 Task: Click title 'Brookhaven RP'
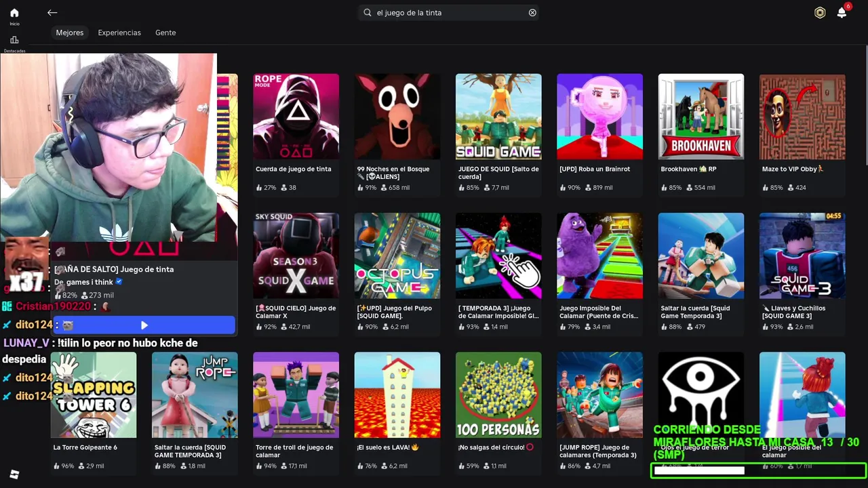(x=688, y=169)
